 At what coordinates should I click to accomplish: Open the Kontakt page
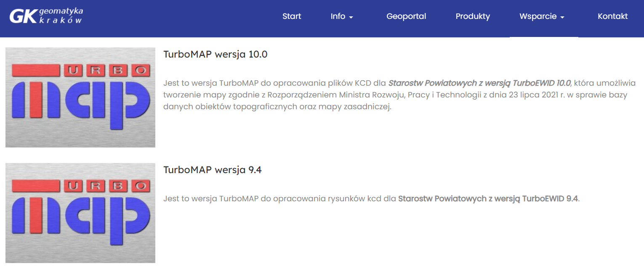612,16
